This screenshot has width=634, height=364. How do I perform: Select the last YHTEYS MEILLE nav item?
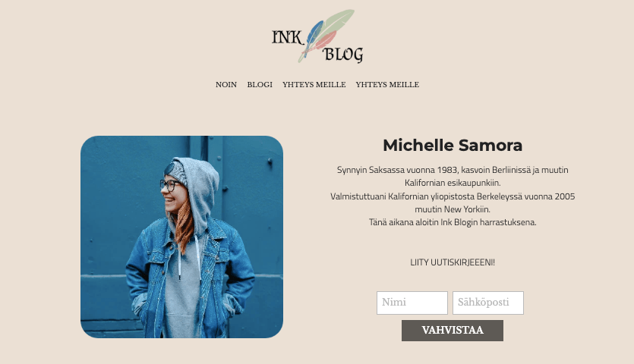pyautogui.click(x=387, y=85)
